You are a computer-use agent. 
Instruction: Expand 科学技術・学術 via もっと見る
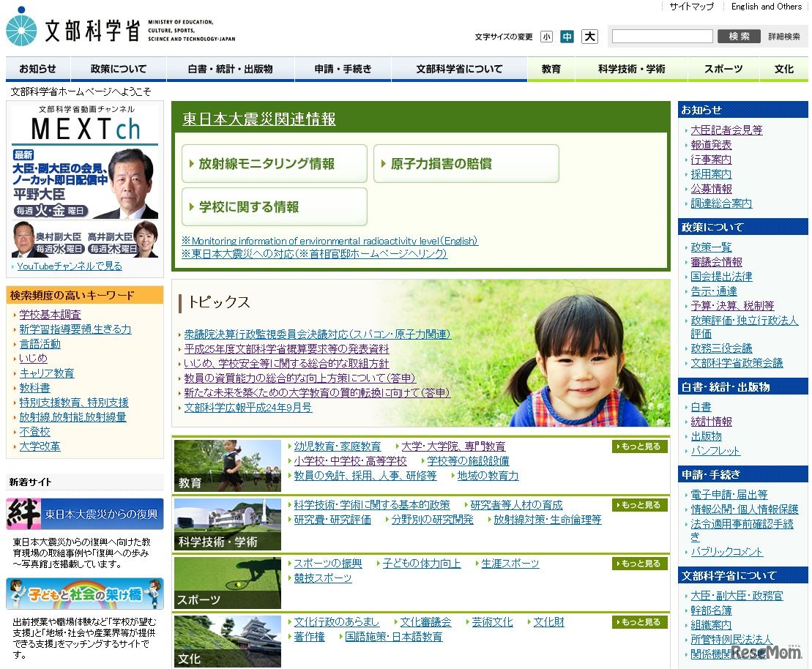coord(638,504)
